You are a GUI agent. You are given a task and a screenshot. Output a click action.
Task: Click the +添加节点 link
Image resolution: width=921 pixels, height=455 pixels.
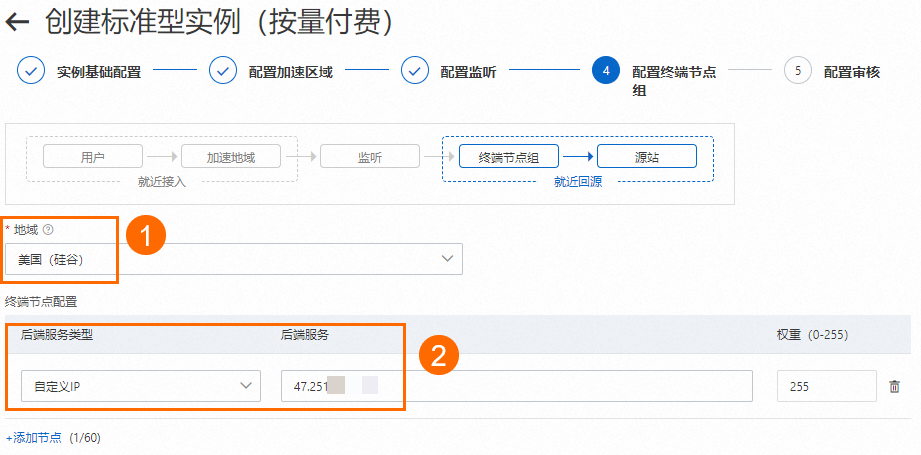(x=33, y=437)
